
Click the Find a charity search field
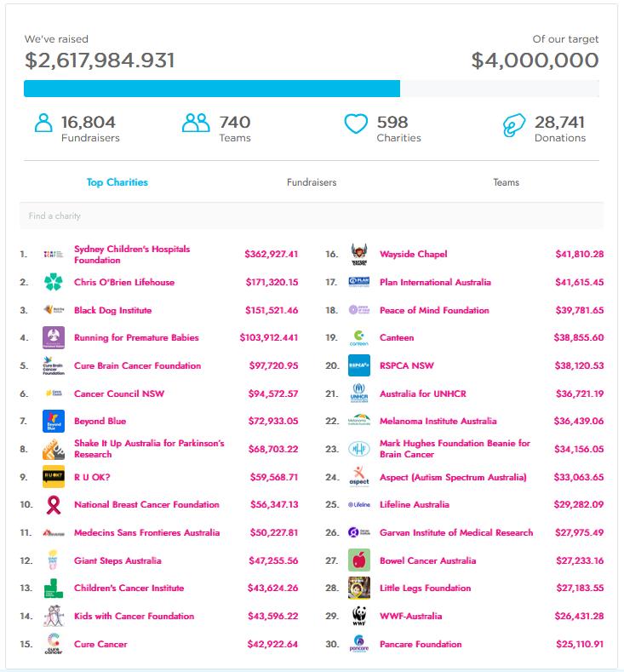click(x=312, y=215)
